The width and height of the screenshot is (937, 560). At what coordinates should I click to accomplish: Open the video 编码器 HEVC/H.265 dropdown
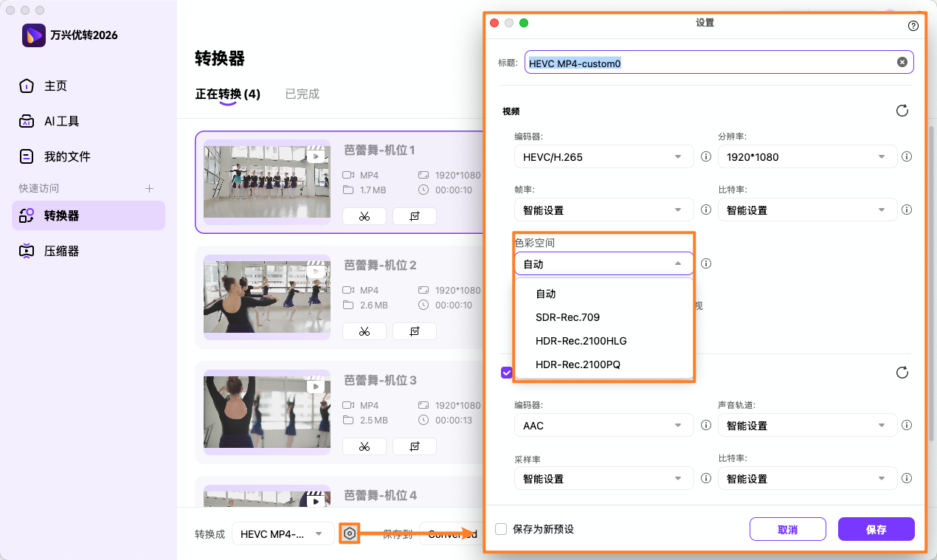pyautogui.click(x=604, y=156)
